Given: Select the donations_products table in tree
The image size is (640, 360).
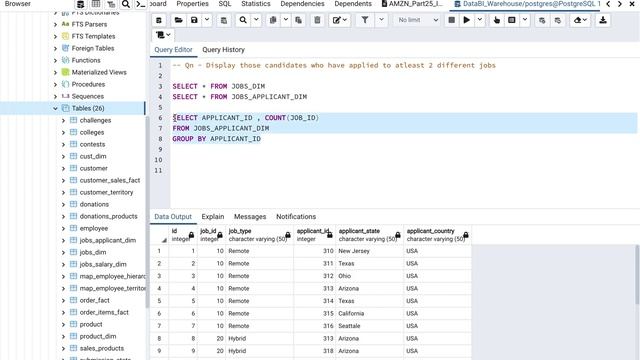Looking at the screenshot, I should (x=108, y=216).
